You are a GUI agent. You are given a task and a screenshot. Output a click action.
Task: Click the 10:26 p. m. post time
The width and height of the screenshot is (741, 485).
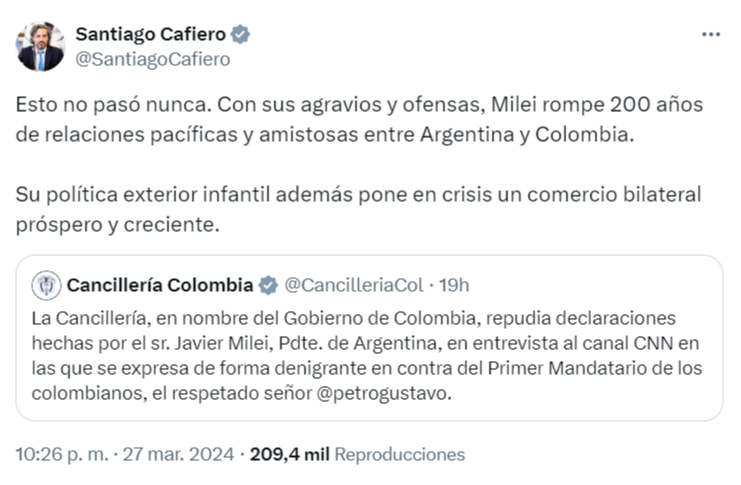[60, 454]
